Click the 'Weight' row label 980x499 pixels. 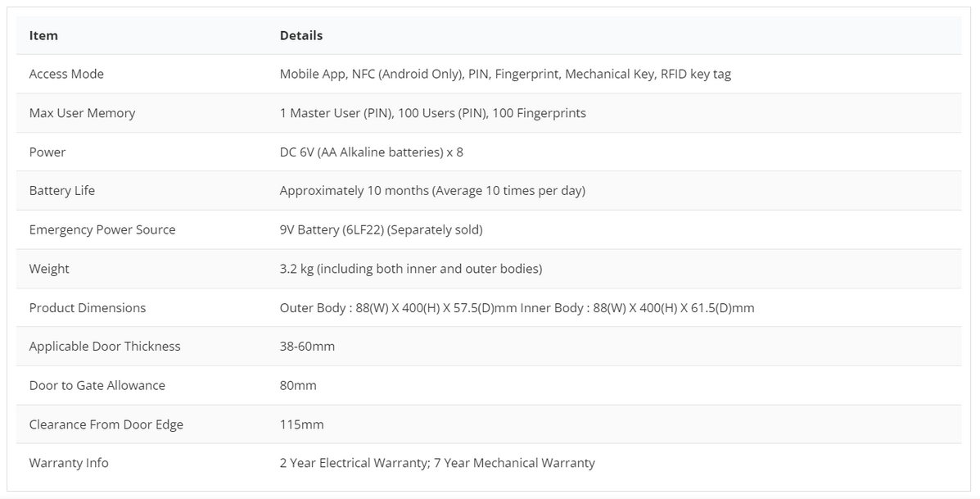[49, 269]
